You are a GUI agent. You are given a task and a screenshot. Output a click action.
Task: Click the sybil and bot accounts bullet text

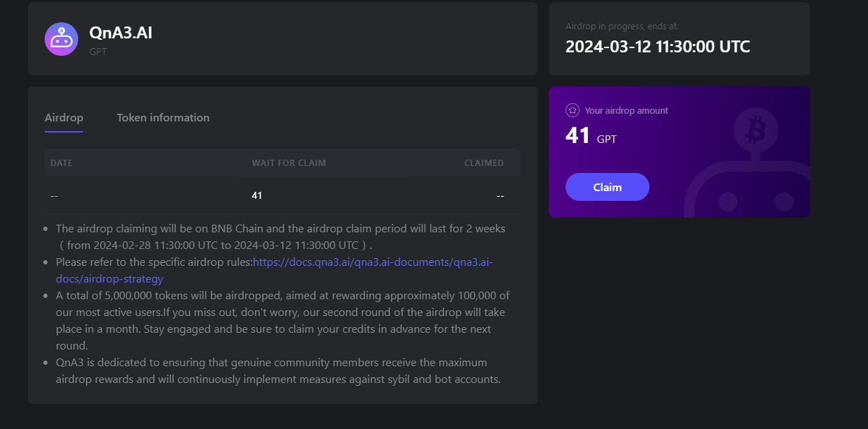279,371
